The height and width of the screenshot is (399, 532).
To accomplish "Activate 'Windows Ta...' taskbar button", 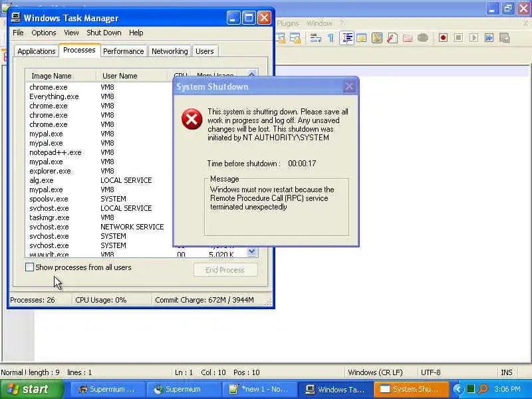I will click(335, 389).
